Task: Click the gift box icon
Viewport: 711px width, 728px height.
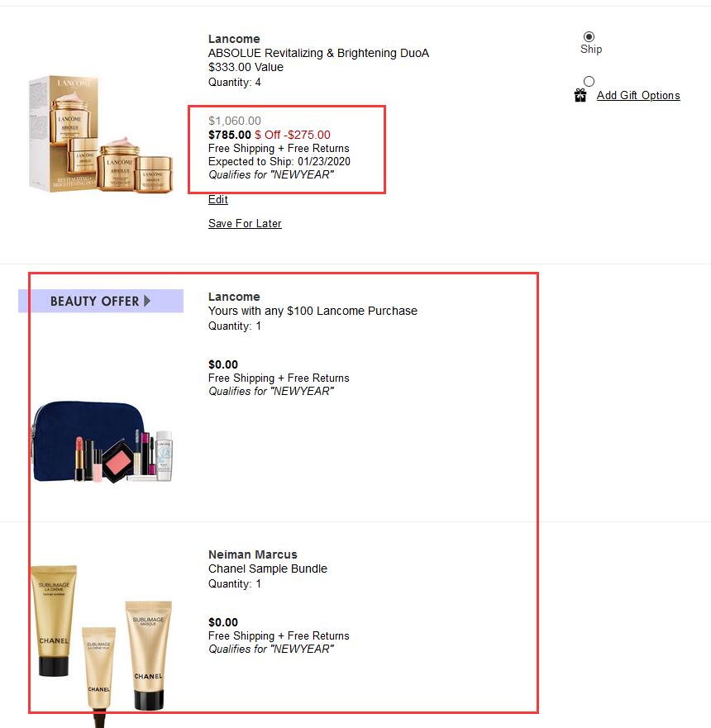Action: click(x=580, y=95)
